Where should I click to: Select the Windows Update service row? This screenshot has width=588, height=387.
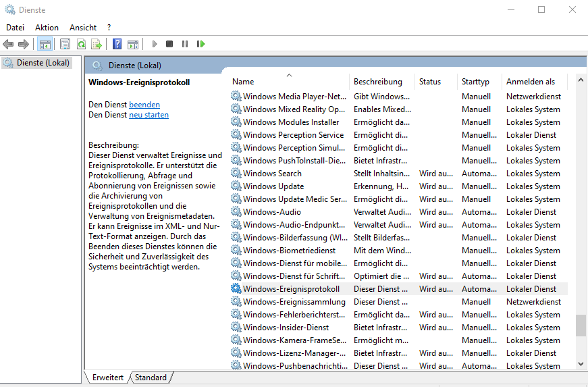273,186
